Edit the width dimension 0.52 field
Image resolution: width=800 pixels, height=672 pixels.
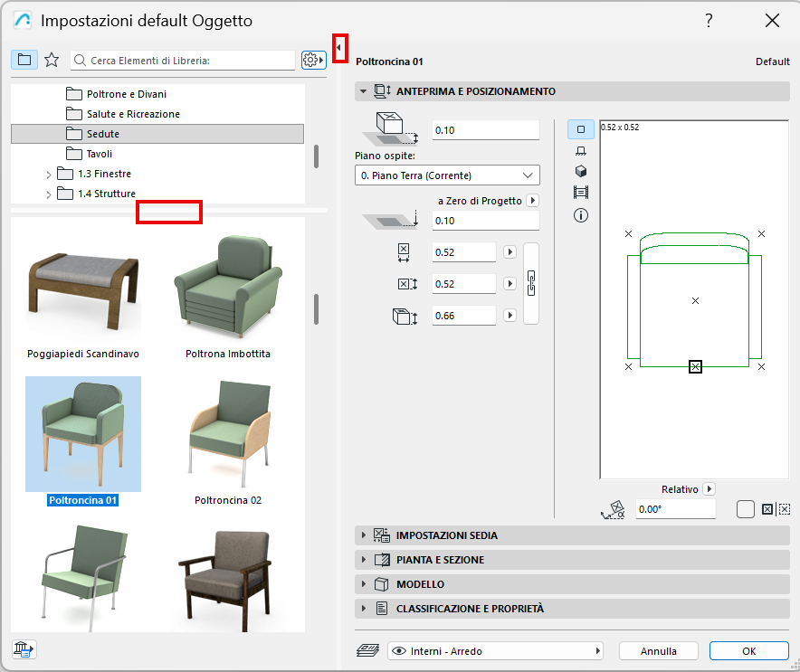tap(463, 252)
